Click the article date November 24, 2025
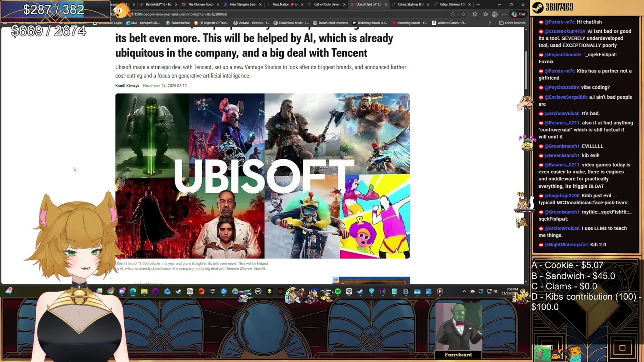Screen dimensions: 644x362 tap(165, 86)
